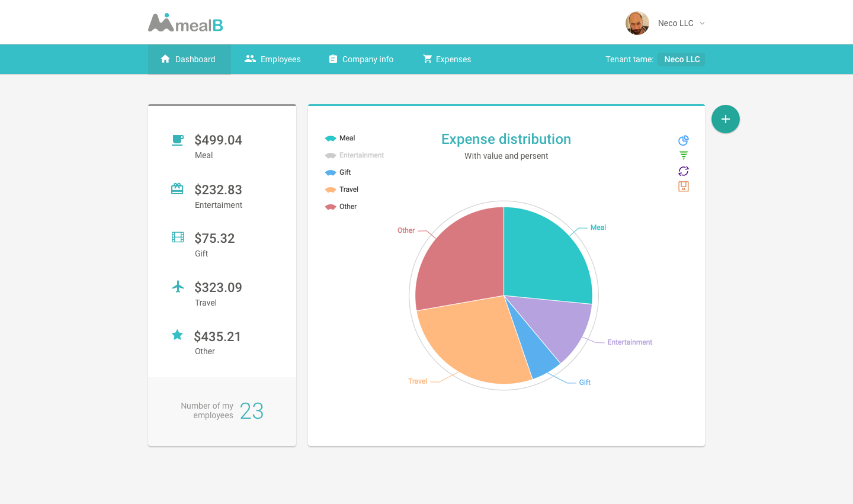The width and height of the screenshot is (853, 504).
Task: Select the Dashboard tab
Action: [188, 59]
